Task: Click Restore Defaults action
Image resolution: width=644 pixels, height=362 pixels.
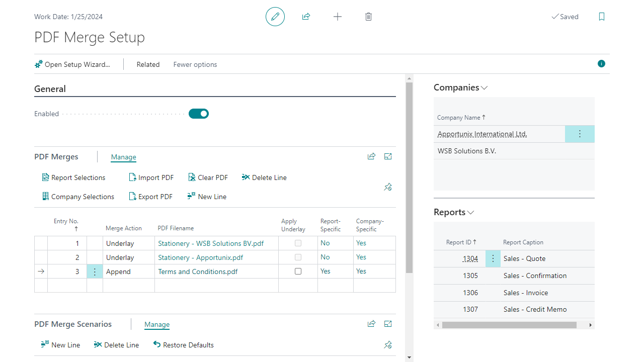Action: (x=184, y=345)
